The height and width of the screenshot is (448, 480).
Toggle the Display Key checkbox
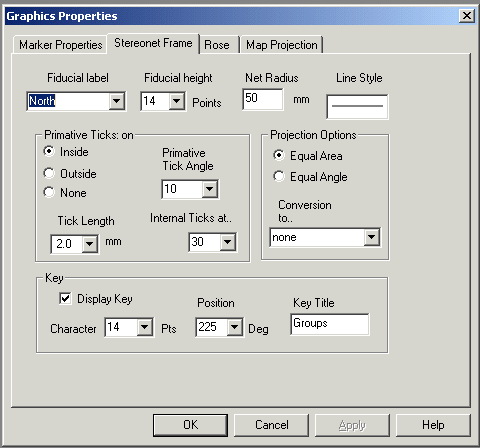65,298
